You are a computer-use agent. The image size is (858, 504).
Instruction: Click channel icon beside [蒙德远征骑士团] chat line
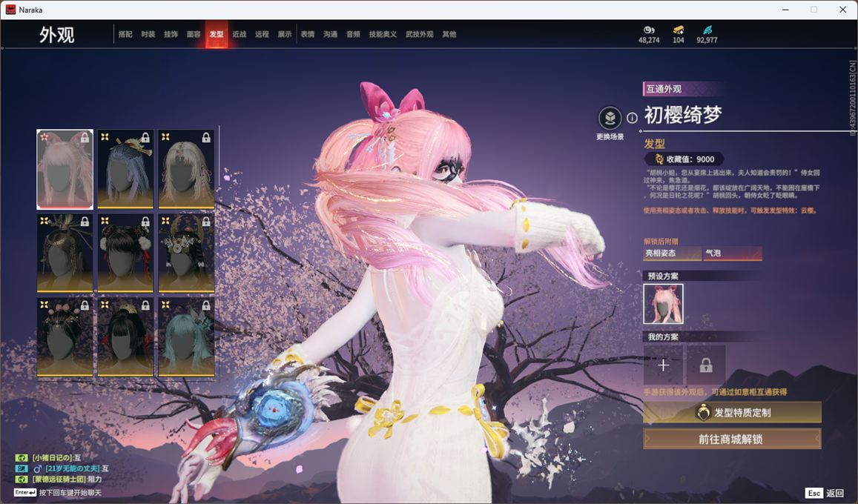(x=22, y=480)
